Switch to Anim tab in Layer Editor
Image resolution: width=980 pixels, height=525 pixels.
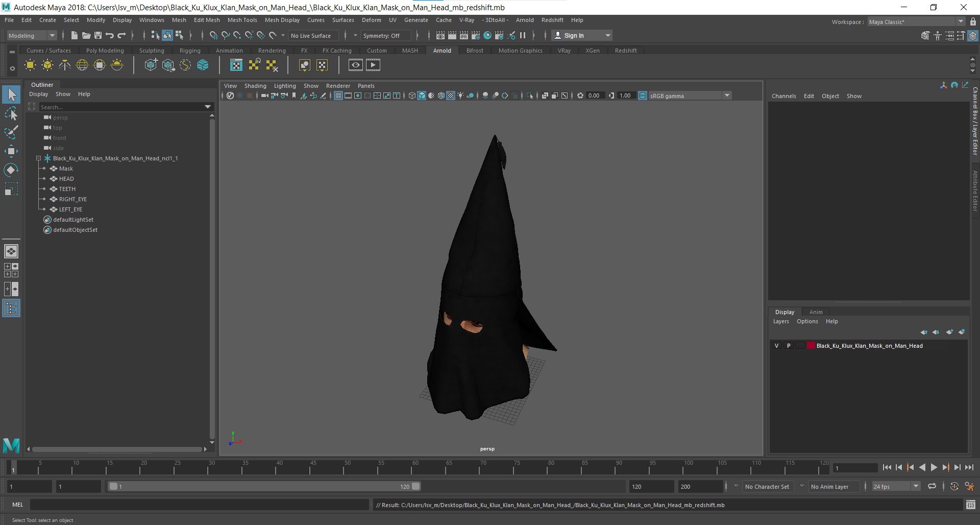pyautogui.click(x=816, y=312)
